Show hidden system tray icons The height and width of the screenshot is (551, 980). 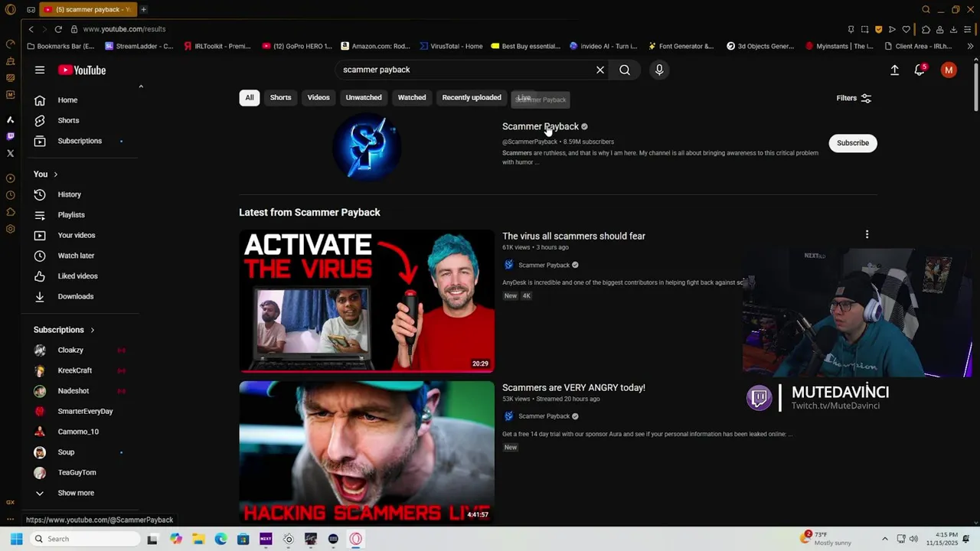coord(884,539)
